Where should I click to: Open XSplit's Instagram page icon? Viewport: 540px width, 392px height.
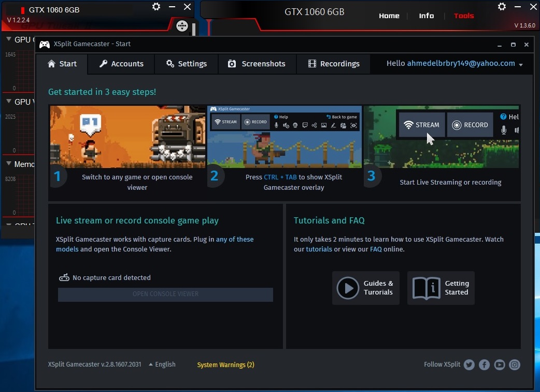[515, 365]
